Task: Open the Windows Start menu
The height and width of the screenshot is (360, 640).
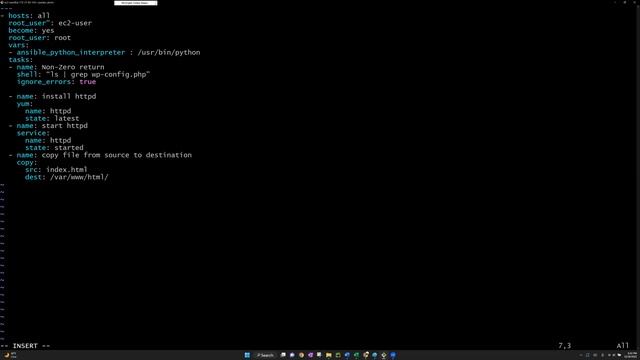Action: click(247, 355)
